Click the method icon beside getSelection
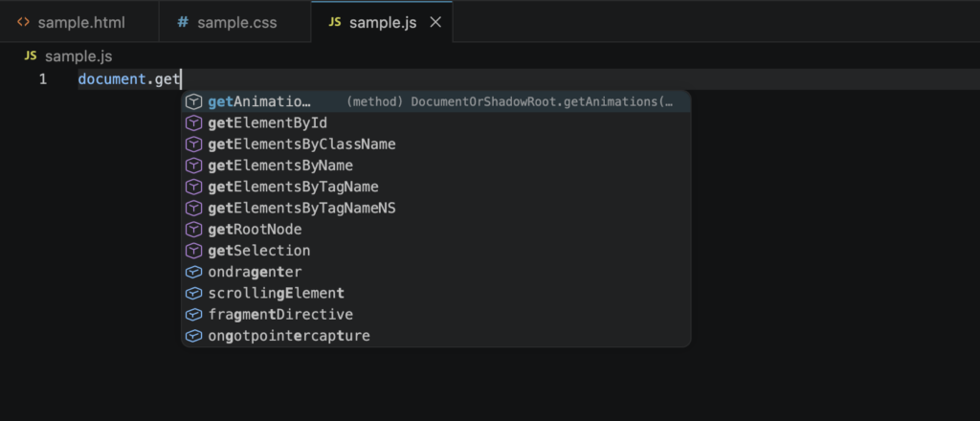This screenshot has width=980, height=421. tap(193, 251)
